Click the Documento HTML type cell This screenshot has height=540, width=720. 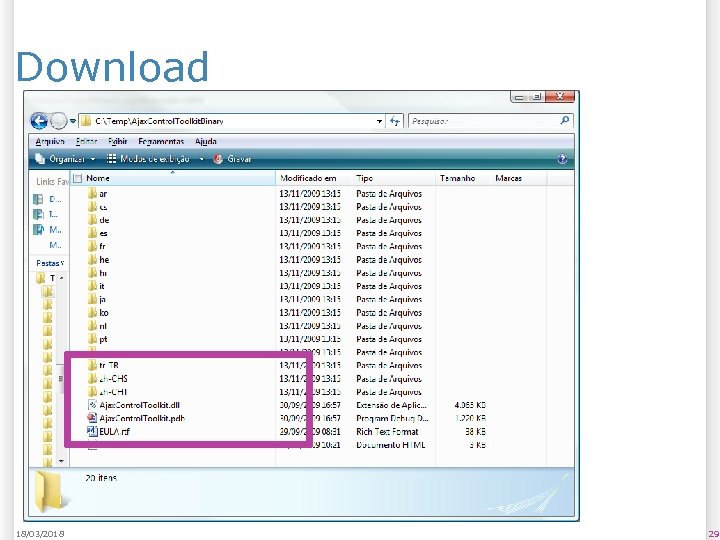coord(390,445)
